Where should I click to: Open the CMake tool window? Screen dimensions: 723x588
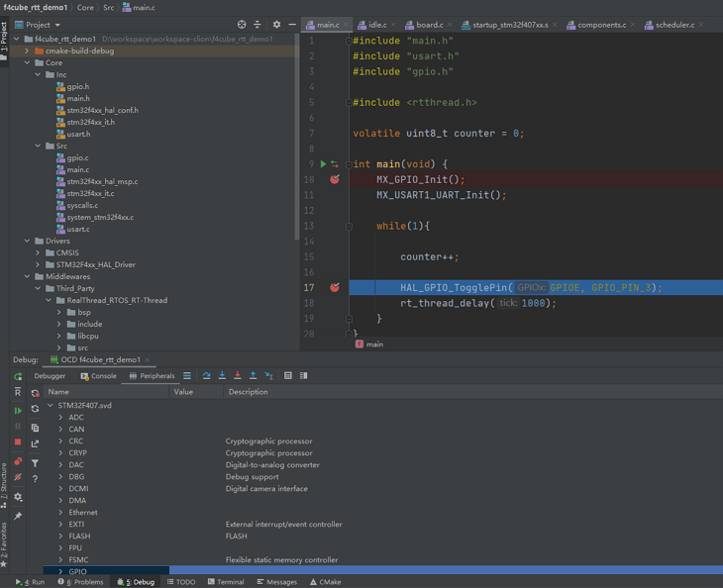tap(326, 582)
